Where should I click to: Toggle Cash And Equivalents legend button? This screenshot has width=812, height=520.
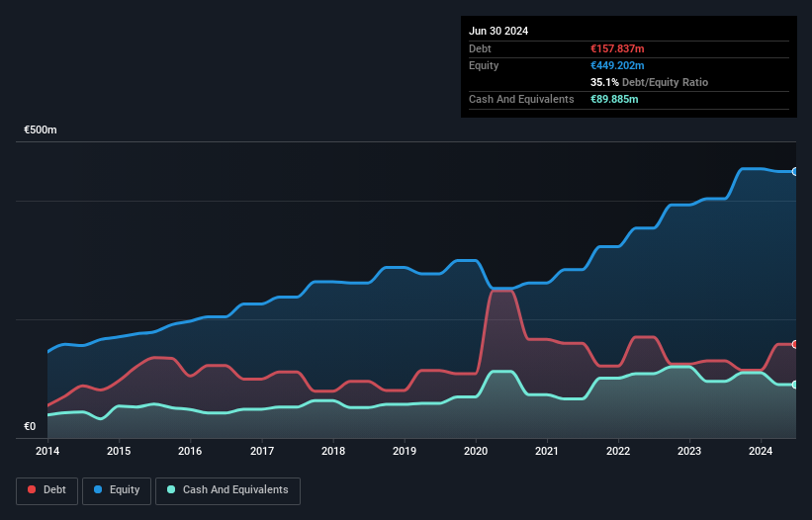[x=227, y=490]
